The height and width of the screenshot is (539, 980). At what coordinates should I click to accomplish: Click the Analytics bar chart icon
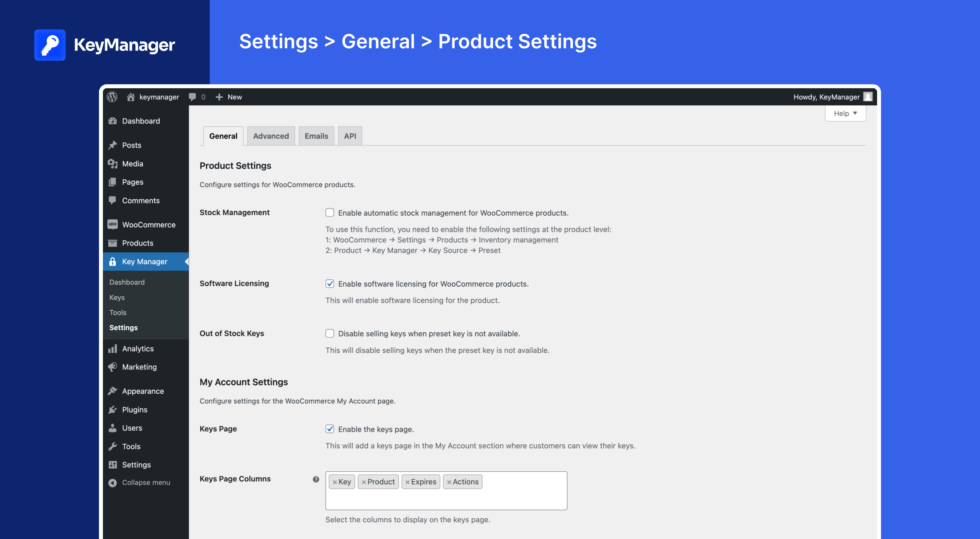[x=113, y=348]
